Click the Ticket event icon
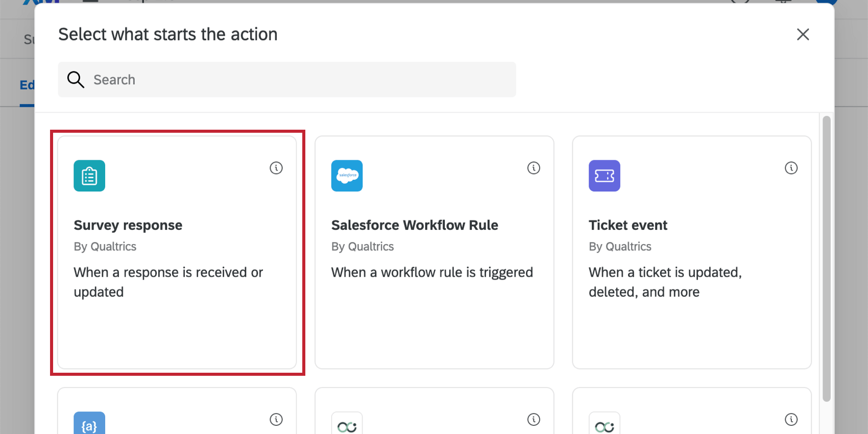The image size is (868, 434). pyautogui.click(x=605, y=176)
